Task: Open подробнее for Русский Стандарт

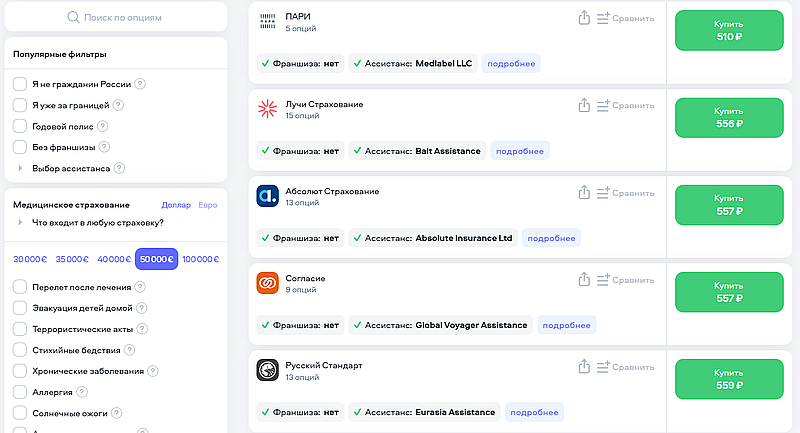Action: pos(534,412)
